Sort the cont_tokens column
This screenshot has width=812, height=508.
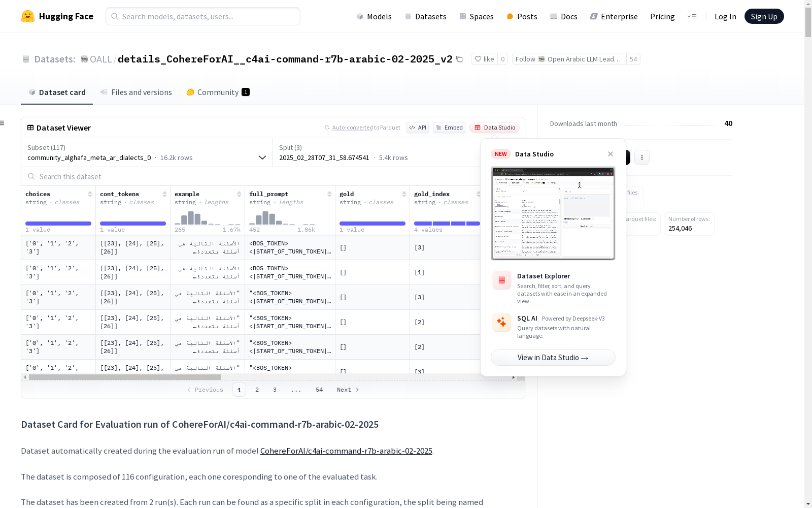(164, 194)
